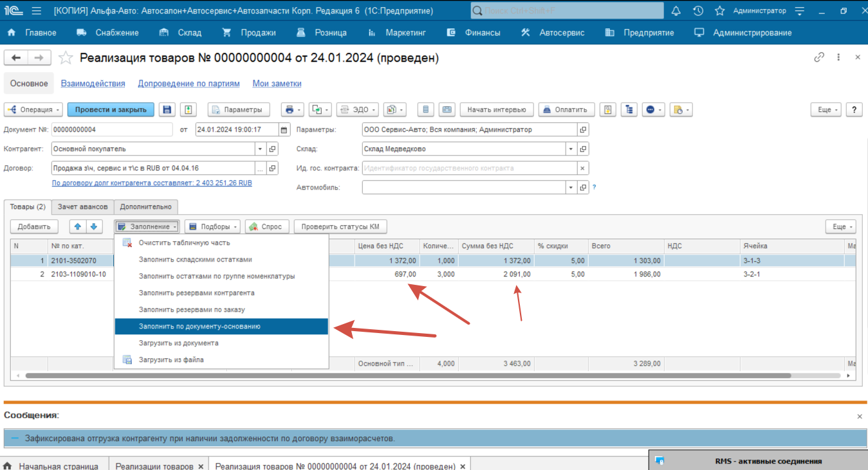Open the table's Еще menu
The width and height of the screenshot is (868, 470).
[x=841, y=226]
